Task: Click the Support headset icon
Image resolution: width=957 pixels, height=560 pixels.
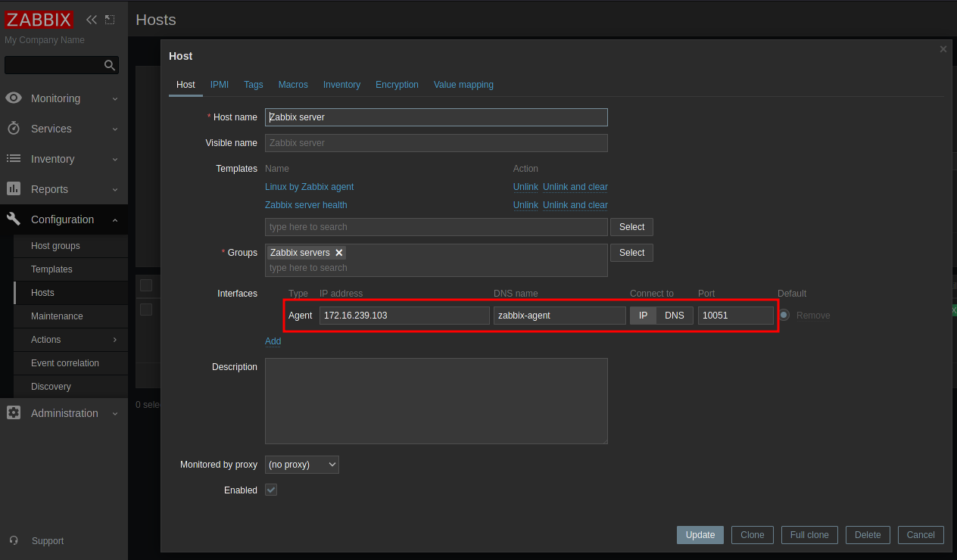Action: (14, 540)
